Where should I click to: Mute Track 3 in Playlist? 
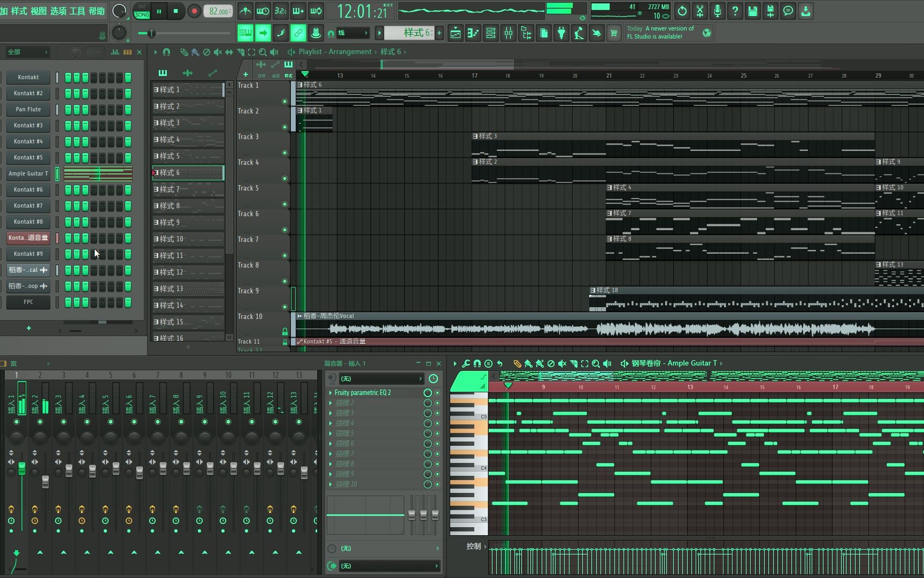284,153
